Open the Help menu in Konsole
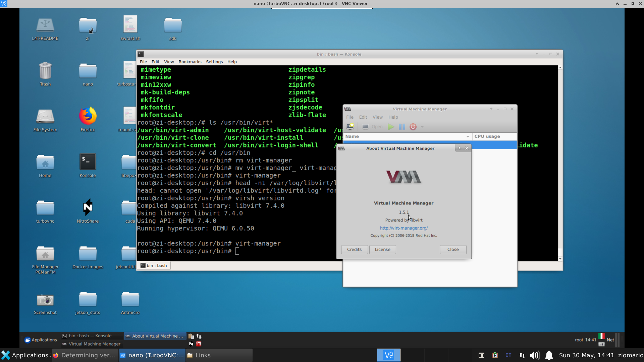This screenshot has height=362, width=644. pos(232,62)
